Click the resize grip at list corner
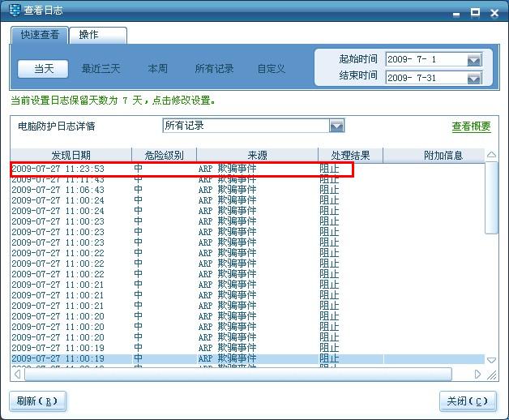 pyautogui.click(x=491, y=375)
